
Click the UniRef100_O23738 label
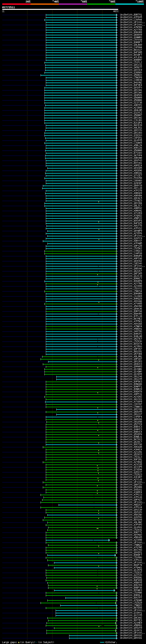(x=131, y=103)
